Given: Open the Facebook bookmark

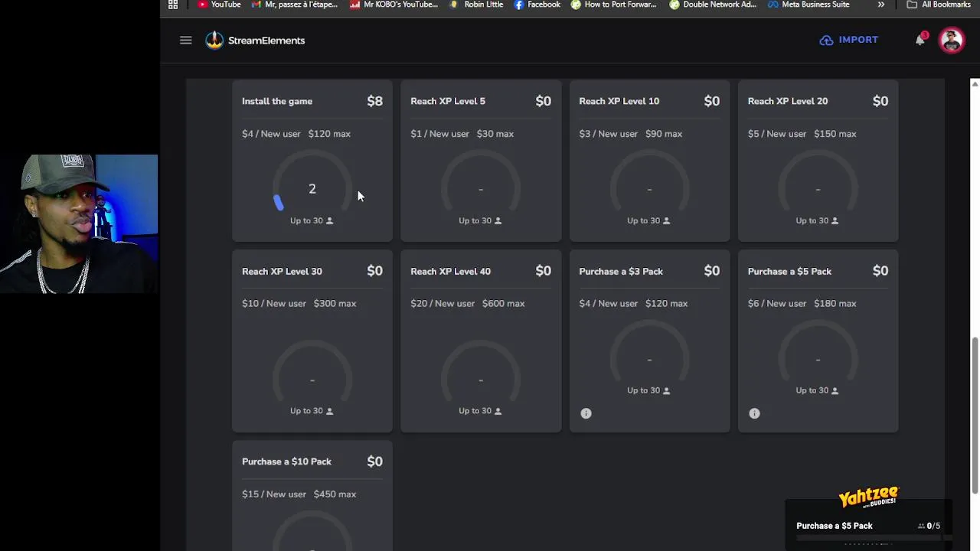Looking at the screenshot, I should 537,5.
